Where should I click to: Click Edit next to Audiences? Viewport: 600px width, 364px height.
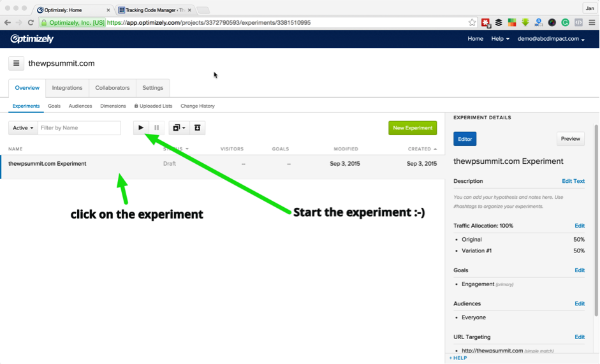580,303
